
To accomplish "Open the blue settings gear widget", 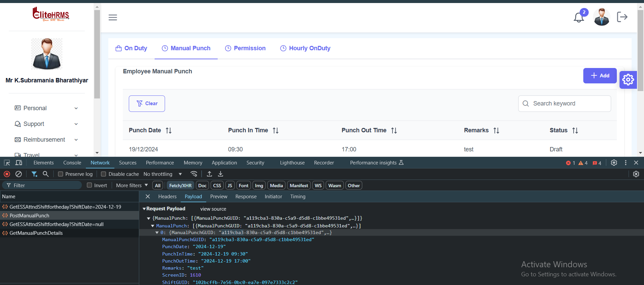I will pyautogui.click(x=628, y=80).
